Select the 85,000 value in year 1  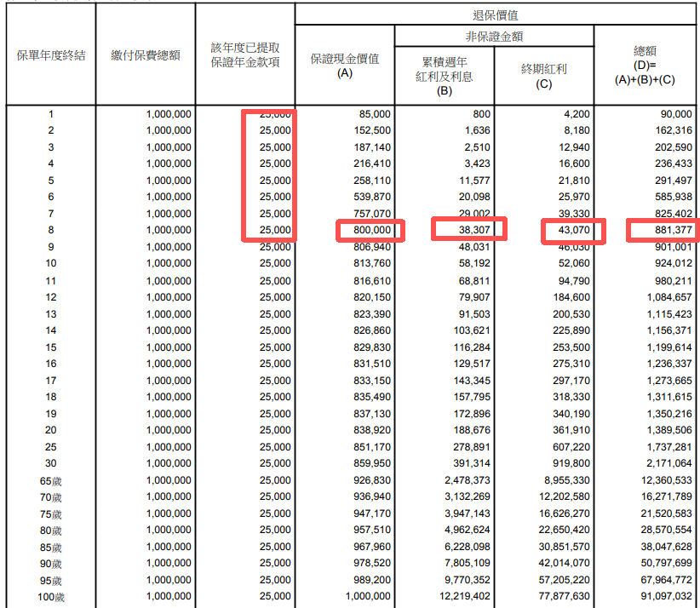click(373, 114)
